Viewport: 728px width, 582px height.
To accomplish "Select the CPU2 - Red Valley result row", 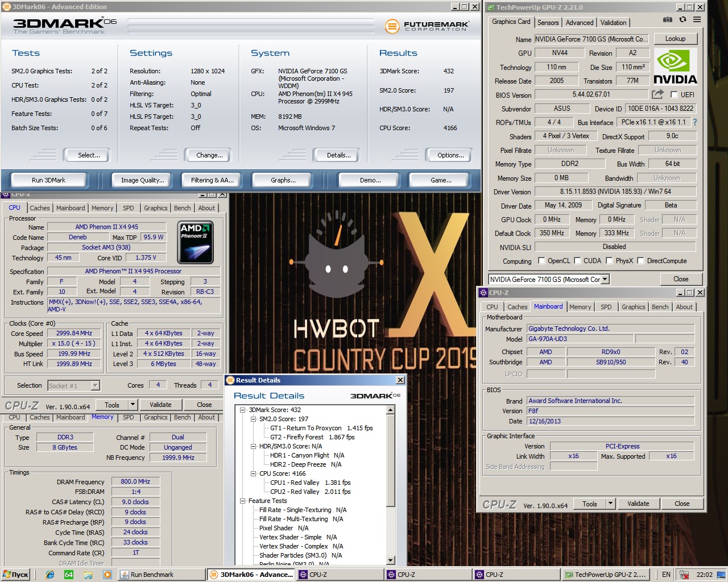I will pyautogui.click(x=311, y=492).
